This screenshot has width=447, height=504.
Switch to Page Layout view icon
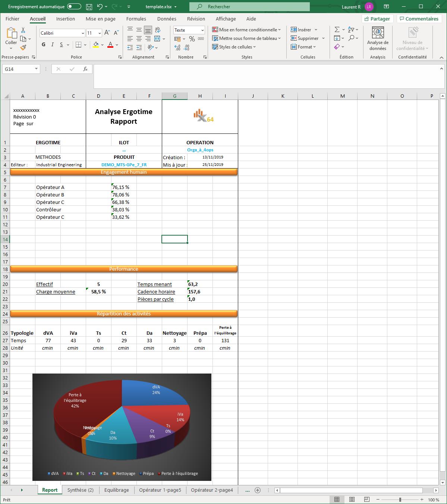[x=353, y=500]
